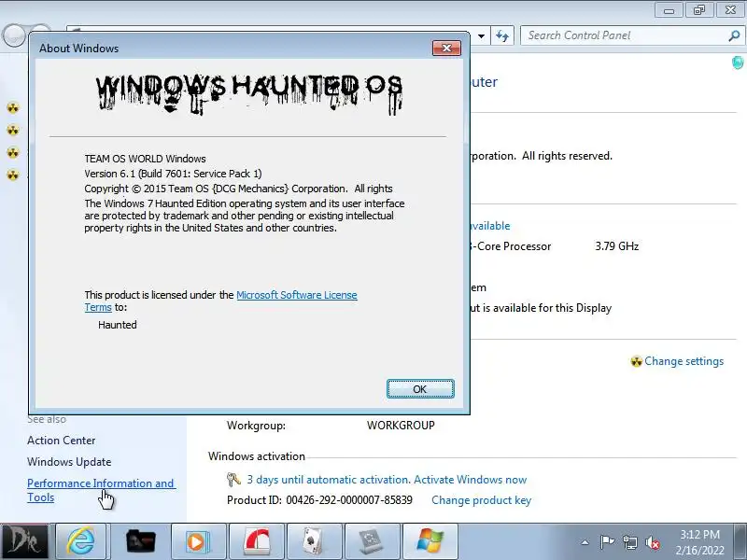Viewport: 747px width, 560px height.
Task: Open Performance Information and Tools
Action: pyautogui.click(x=101, y=490)
